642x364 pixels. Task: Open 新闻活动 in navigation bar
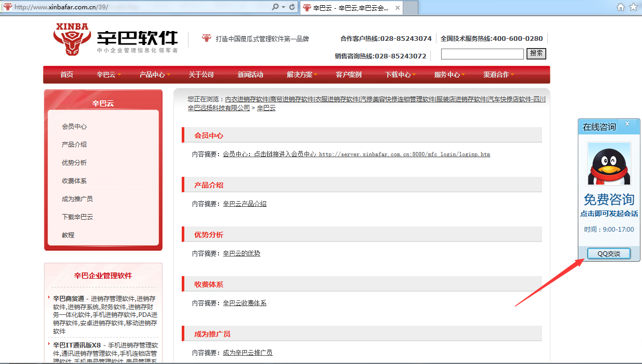[x=251, y=74]
